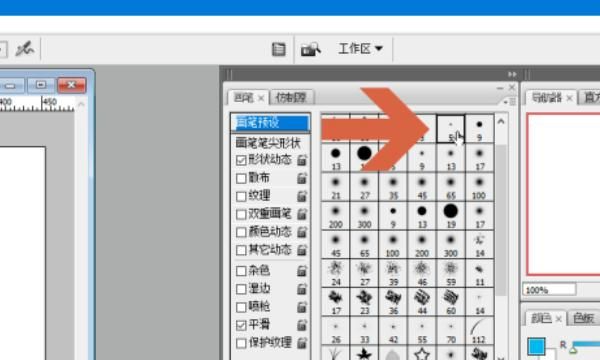The image size is (600, 360).
Task: Choose the spatter brush labeled 39
Action: [393, 274]
